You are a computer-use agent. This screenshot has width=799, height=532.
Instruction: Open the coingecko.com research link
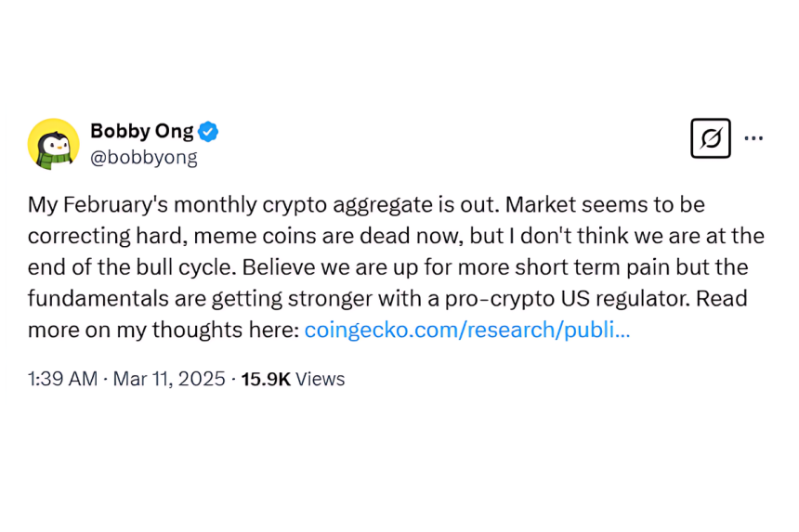pos(467,330)
